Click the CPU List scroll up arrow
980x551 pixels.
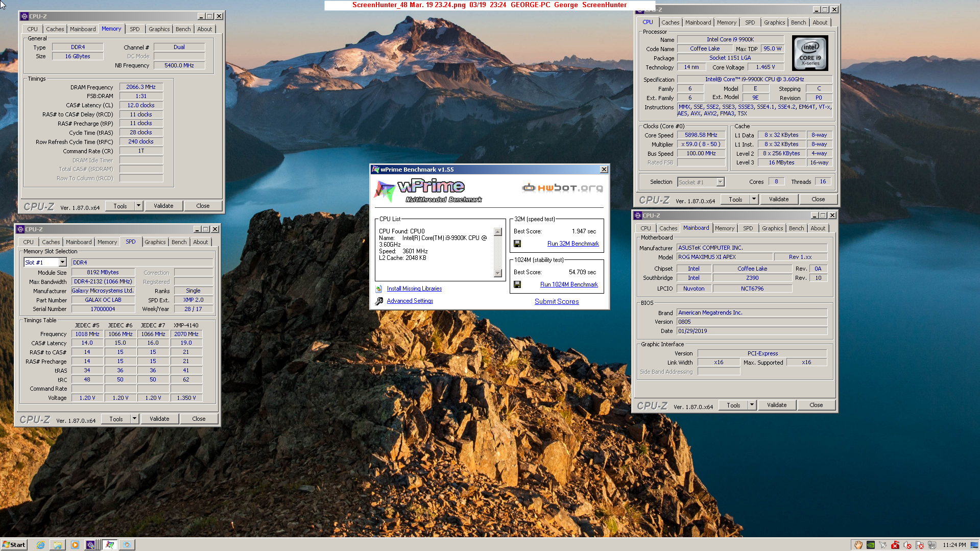pos(498,232)
